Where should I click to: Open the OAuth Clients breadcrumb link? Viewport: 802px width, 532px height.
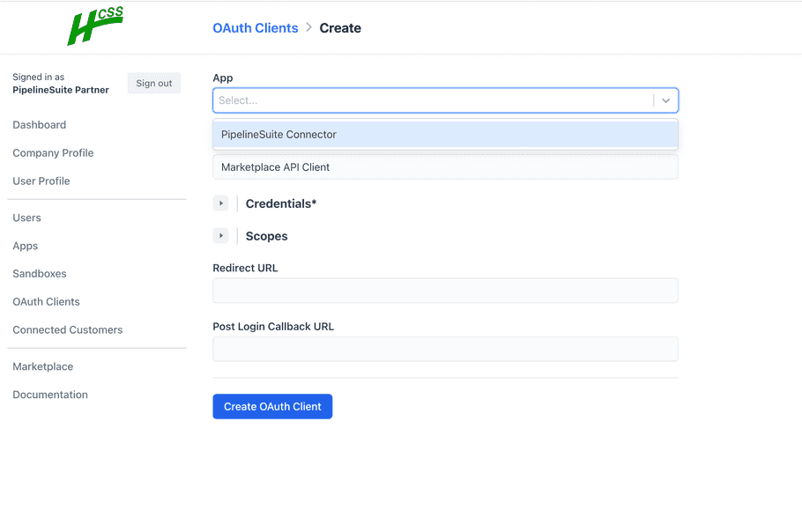pos(255,27)
